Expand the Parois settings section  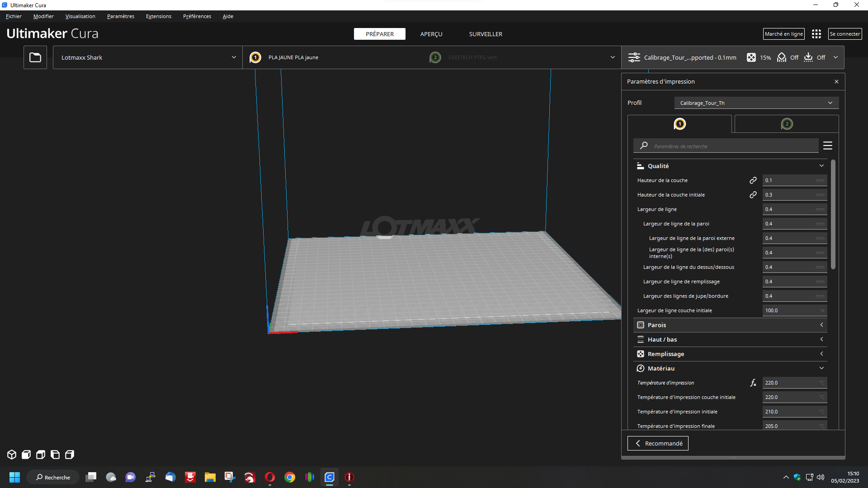click(x=730, y=325)
